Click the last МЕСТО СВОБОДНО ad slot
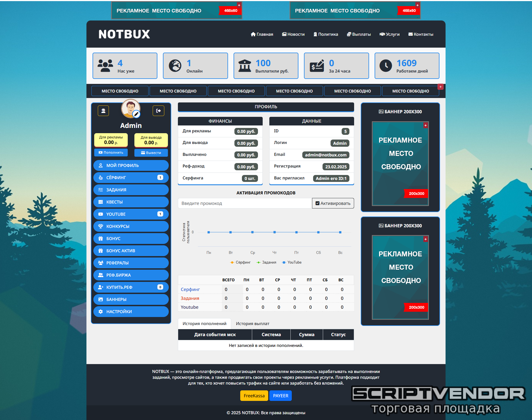The image size is (532, 420). [411, 91]
